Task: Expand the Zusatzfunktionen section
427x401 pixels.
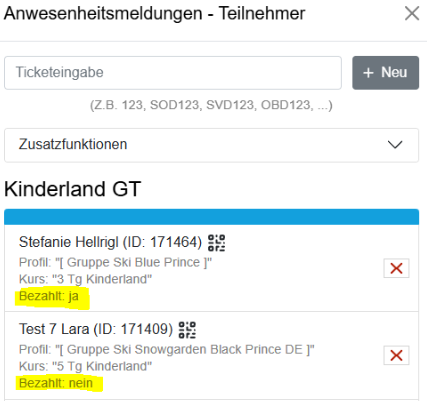Action: 211,145
